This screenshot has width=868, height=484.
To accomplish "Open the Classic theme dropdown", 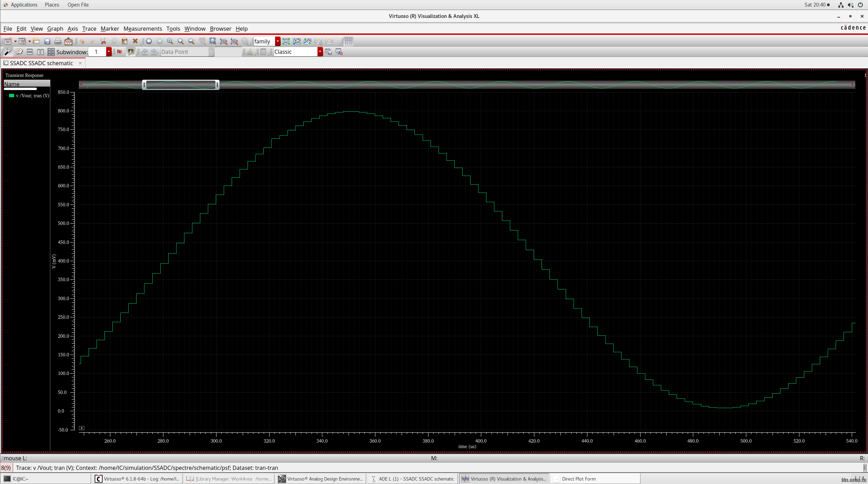I will click(320, 52).
